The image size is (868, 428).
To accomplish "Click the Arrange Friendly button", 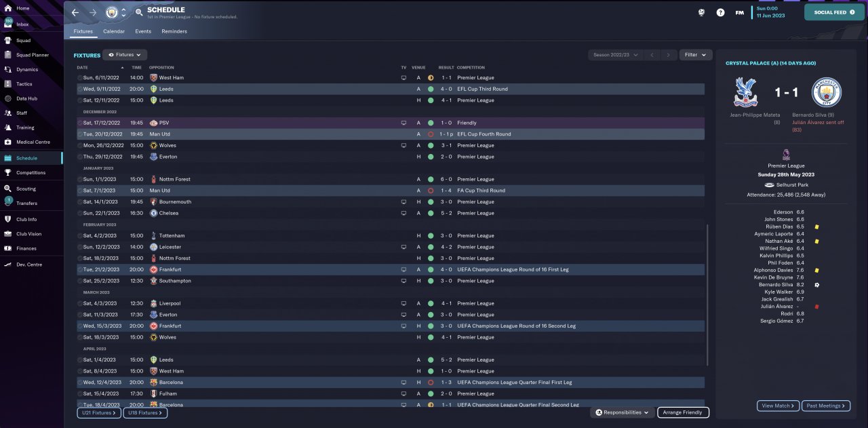I will [683, 412].
